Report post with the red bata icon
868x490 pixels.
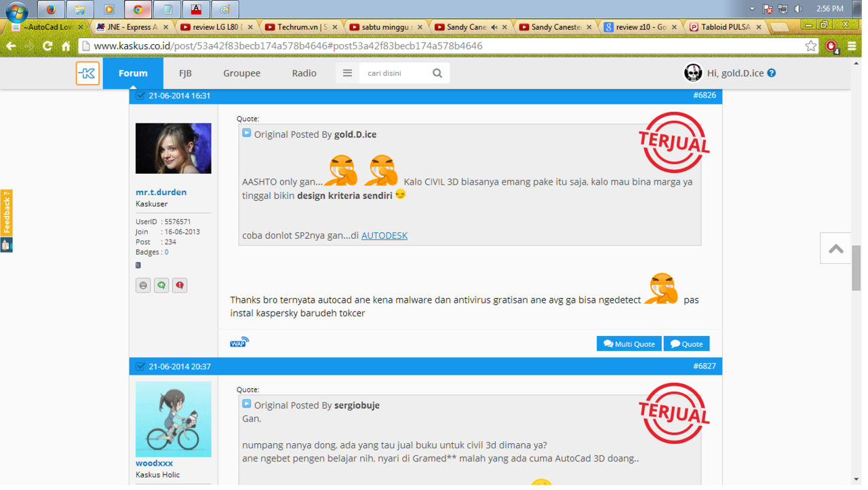(x=180, y=285)
